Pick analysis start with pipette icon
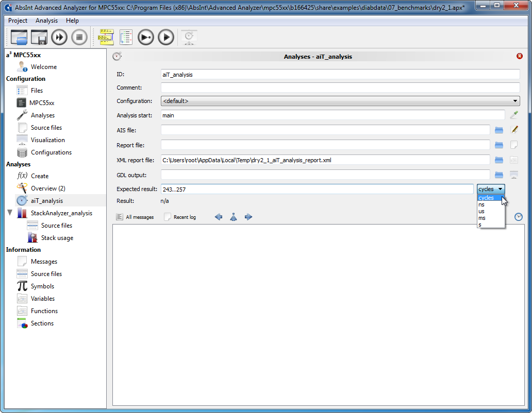 click(x=514, y=115)
